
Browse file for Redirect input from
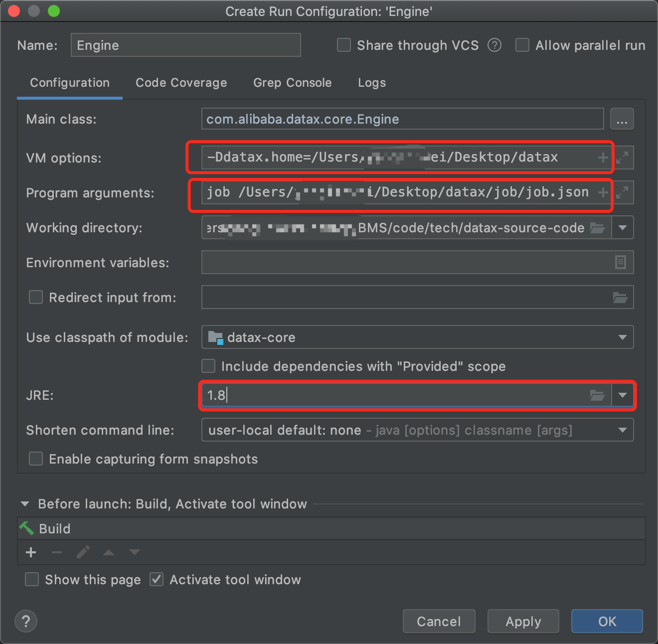point(620,298)
